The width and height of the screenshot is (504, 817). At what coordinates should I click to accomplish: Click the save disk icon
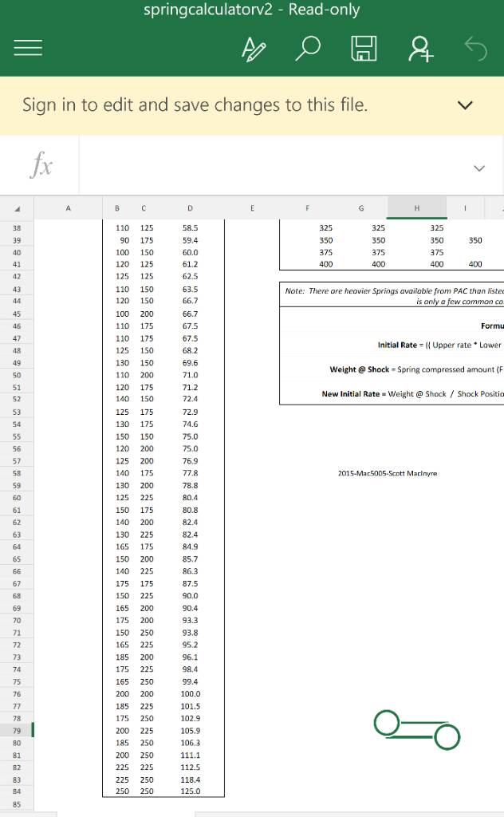pyautogui.click(x=364, y=52)
